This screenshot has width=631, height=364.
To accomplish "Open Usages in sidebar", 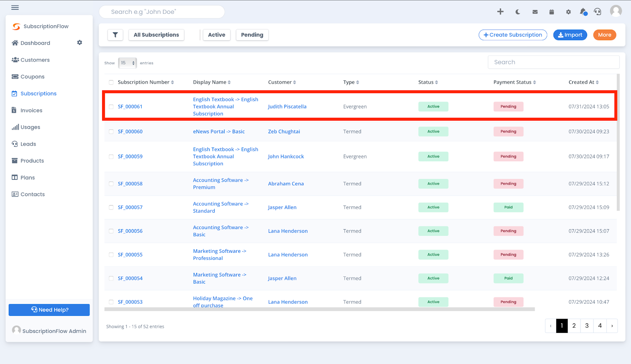I will 26,127.
